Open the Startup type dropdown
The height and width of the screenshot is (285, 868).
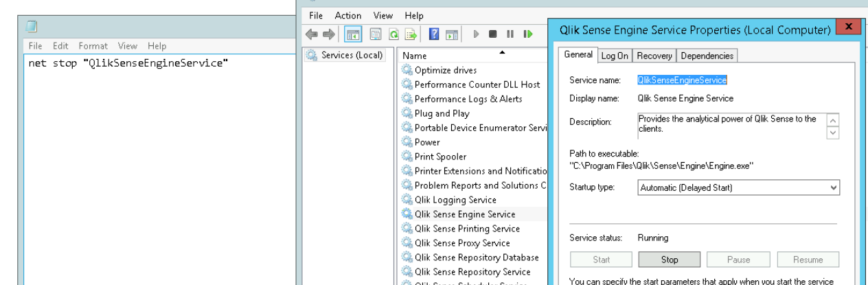[738, 187]
